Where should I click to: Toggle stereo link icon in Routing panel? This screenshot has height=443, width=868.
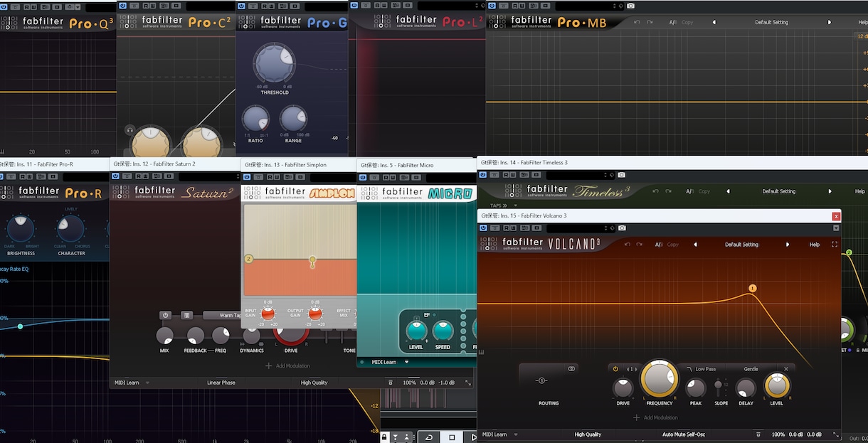point(571,369)
